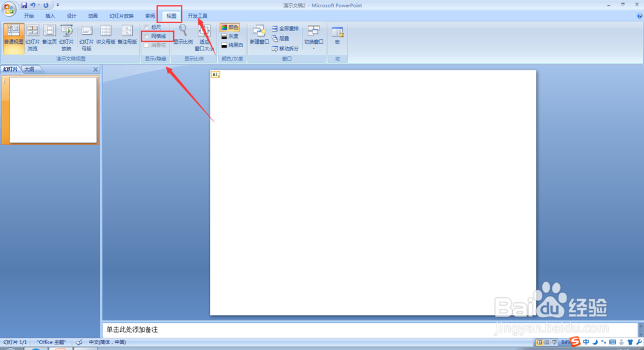Expand 切换窗口 switch windows dropdown
644x350 pixels.
tap(314, 38)
